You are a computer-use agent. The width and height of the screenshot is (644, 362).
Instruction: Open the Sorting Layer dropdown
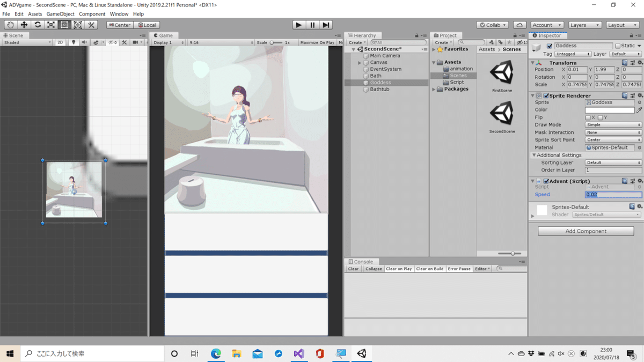(x=613, y=162)
